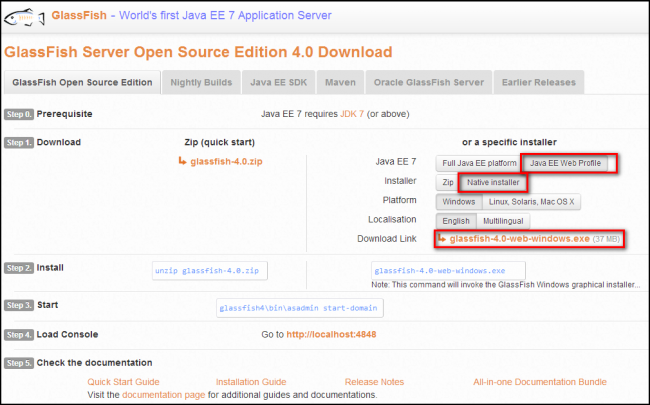The height and width of the screenshot is (405, 650).
Task: Open the All-in-one Documentation Bundle link
Action: (x=540, y=382)
